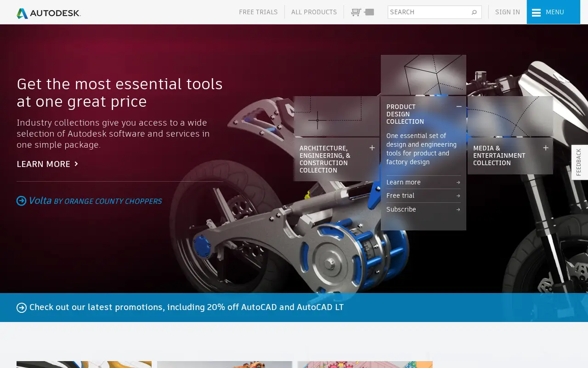Open the Volta by Orange County Choppers link
Viewport: 588px width, 368px height.
[x=89, y=201]
